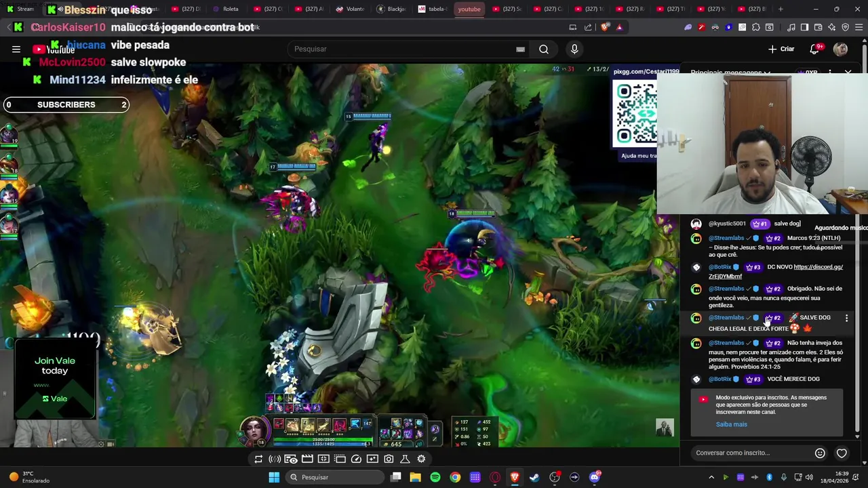The height and width of the screenshot is (488, 868).
Task: Click the taskbar Pesquisar search box
Action: coord(335,477)
